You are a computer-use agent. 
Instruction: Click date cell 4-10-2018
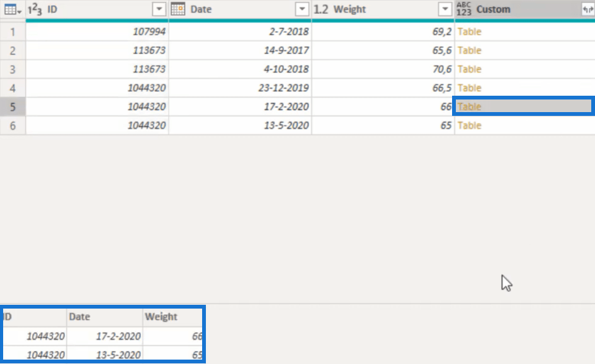pyautogui.click(x=240, y=69)
